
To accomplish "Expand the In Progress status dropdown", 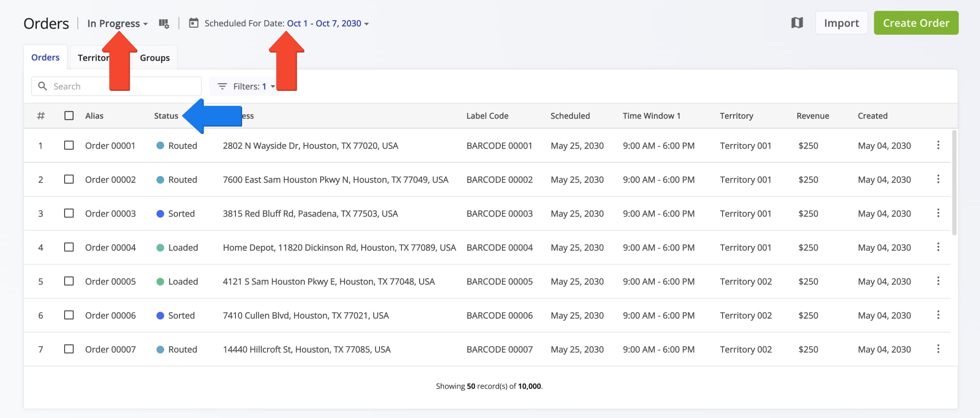I will 117,23.
